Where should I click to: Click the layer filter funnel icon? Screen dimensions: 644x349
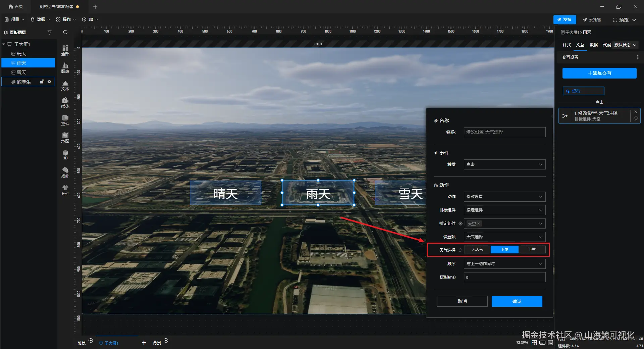50,33
